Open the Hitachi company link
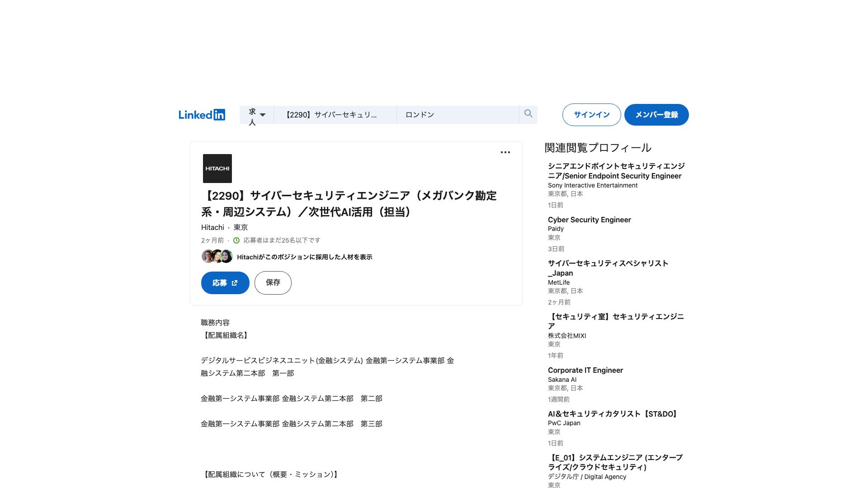Viewport: 868px width, 488px height. (x=212, y=227)
